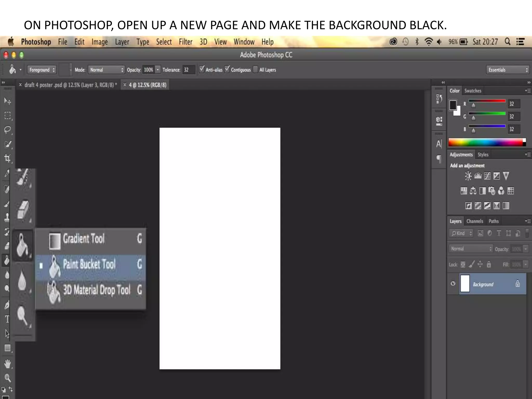Select the Lasso tool
This screenshot has width=532, height=399.
click(8, 130)
